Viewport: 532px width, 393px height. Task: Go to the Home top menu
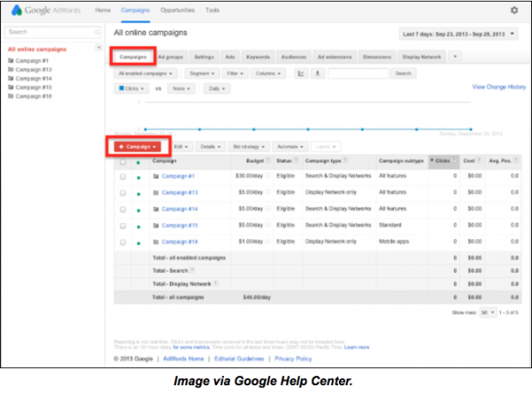tap(102, 10)
